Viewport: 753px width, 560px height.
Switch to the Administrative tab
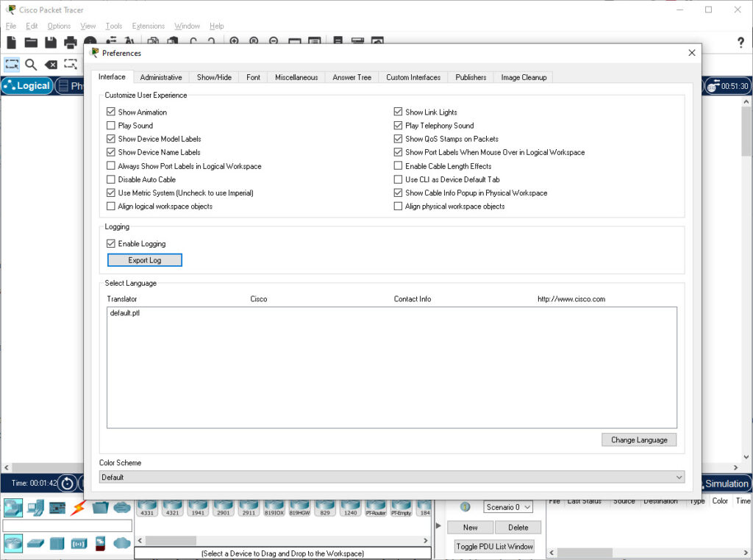(x=161, y=77)
